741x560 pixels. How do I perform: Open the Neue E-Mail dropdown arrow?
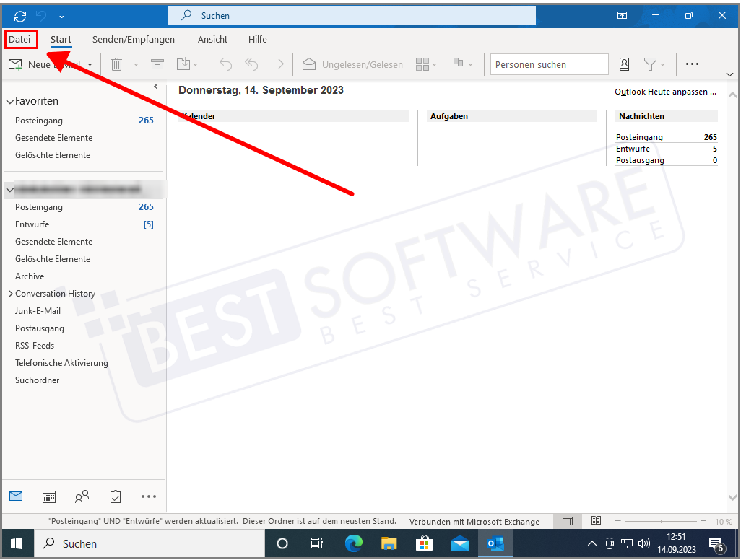point(90,64)
